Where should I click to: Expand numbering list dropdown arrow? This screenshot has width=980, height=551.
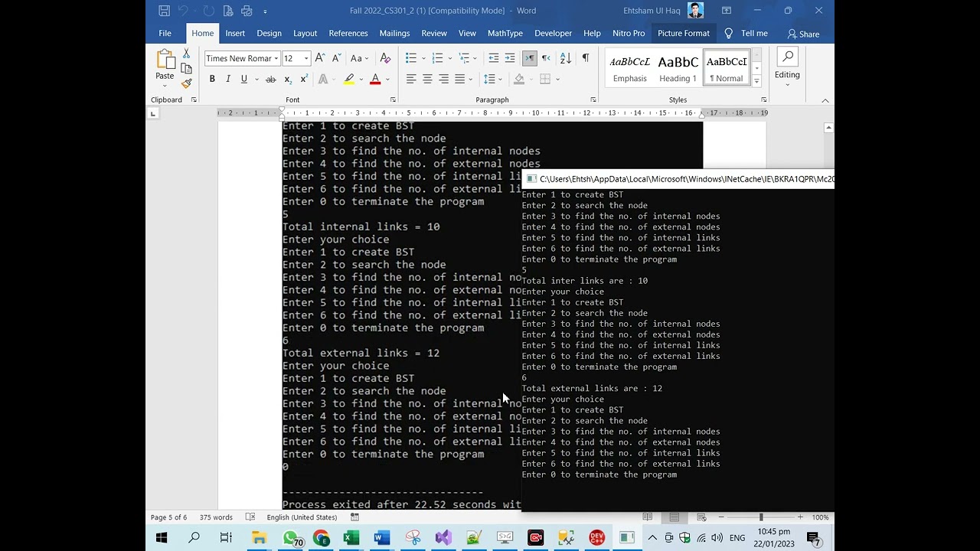click(x=449, y=58)
